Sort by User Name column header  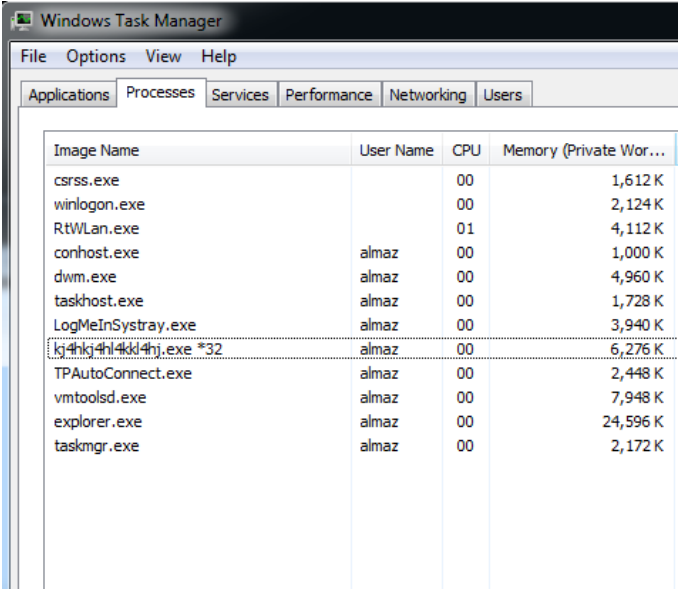pos(396,151)
